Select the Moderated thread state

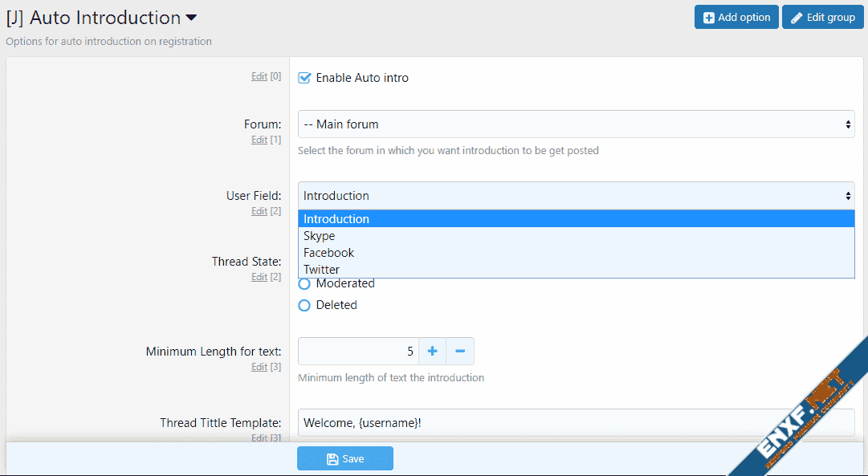coord(304,283)
